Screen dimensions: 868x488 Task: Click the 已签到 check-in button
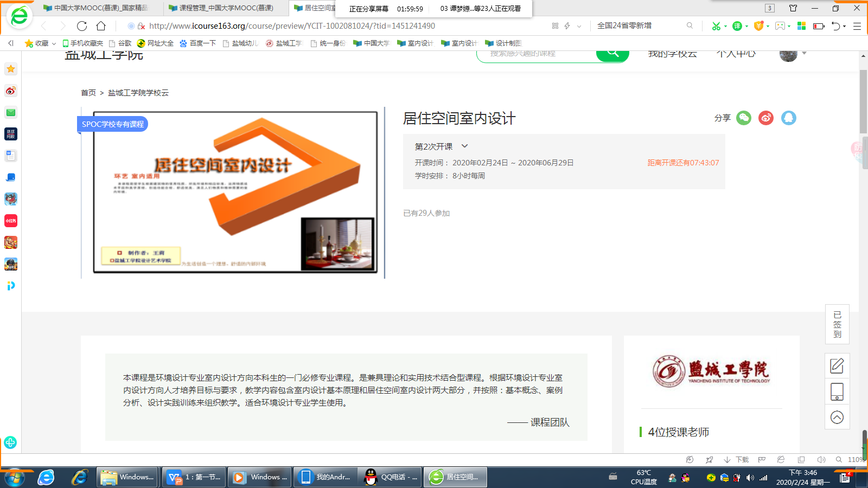click(837, 324)
